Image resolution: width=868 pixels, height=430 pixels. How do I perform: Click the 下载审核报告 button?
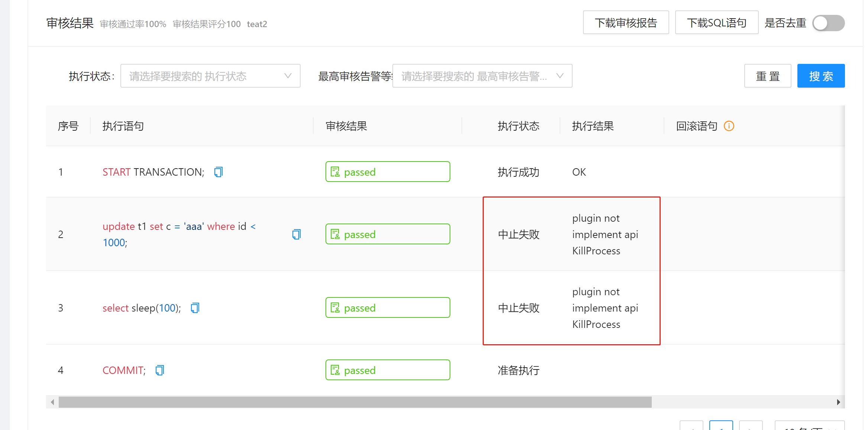[626, 22]
